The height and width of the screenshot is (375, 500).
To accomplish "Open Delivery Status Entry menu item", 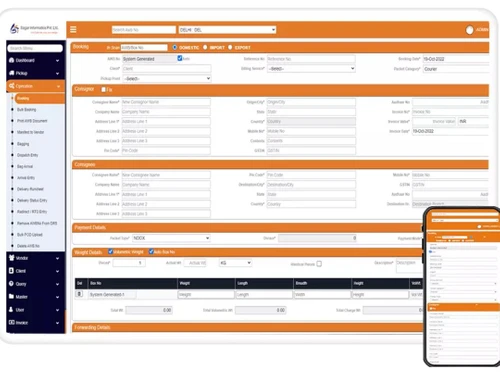I will point(32,200).
